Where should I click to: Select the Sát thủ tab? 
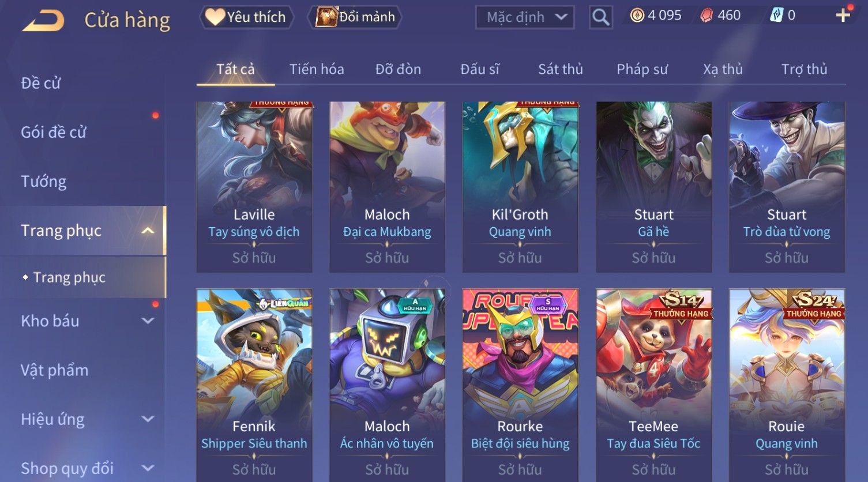click(x=561, y=69)
